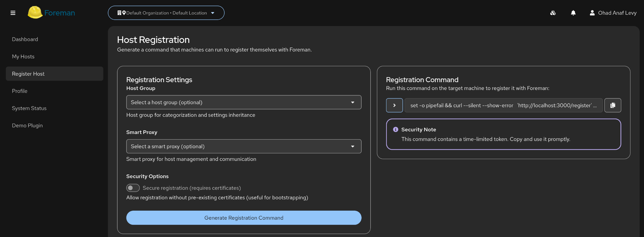Screen dimensions: 644x237
Task: Click the cubes icon in header
Action: (x=553, y=13)
